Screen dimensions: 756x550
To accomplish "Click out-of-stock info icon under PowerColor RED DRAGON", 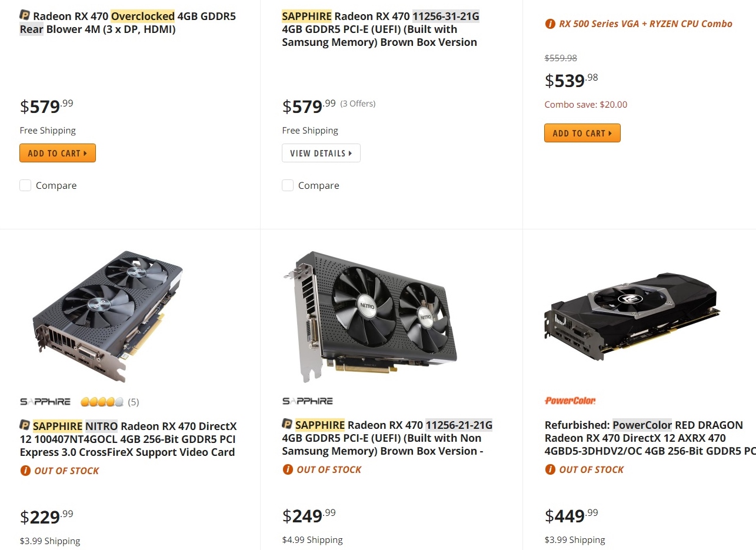I will click(550, 469).
